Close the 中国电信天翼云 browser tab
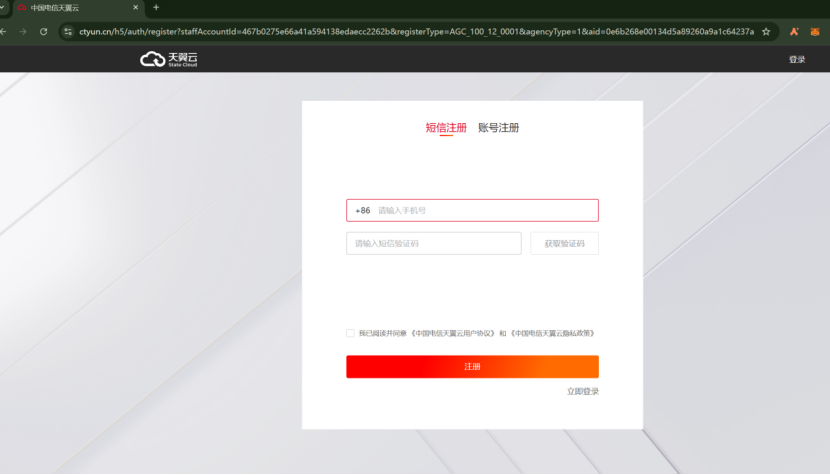 (136, 7)
